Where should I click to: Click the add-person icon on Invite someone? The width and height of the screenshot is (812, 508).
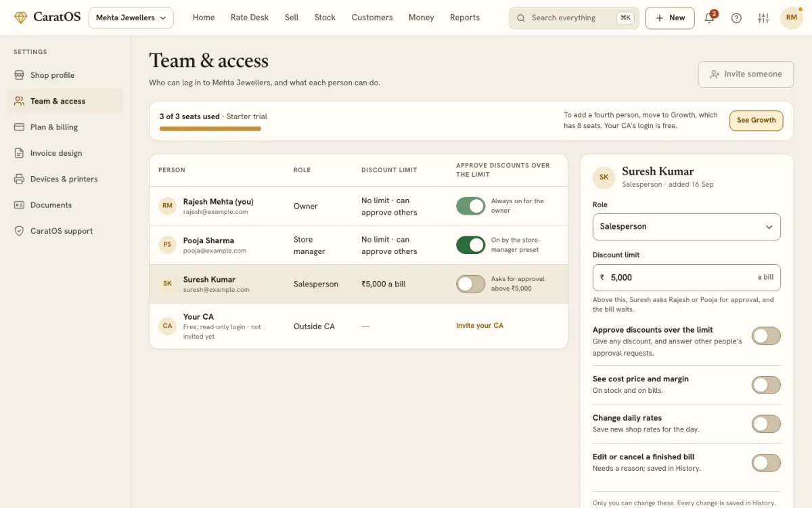tap(715, 75)
